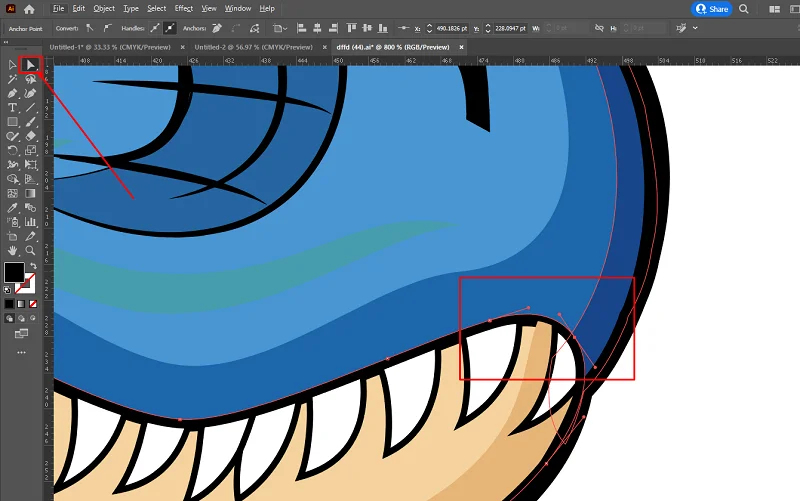Select the Direct Selection tool
This screenshot has height=501, width=800.
31,65
